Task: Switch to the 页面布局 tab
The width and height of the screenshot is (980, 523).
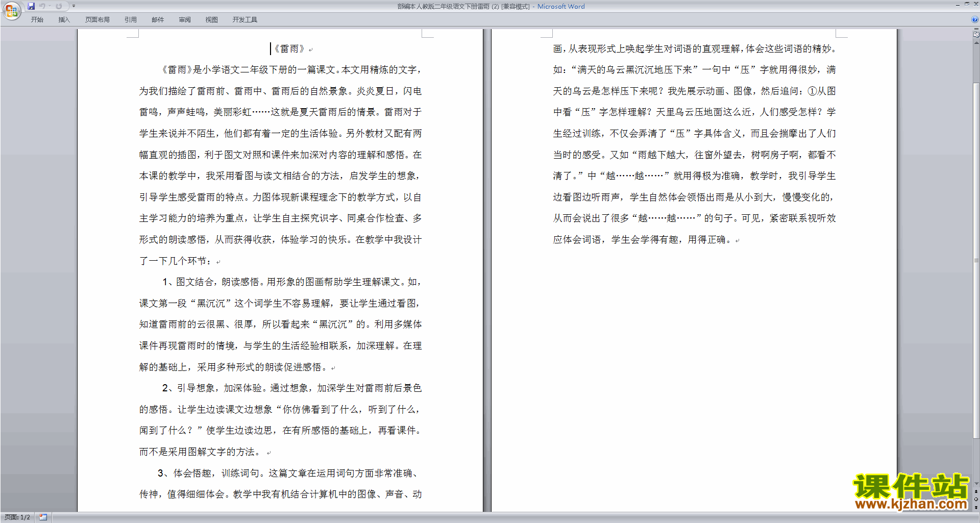Action: [97, 20]
